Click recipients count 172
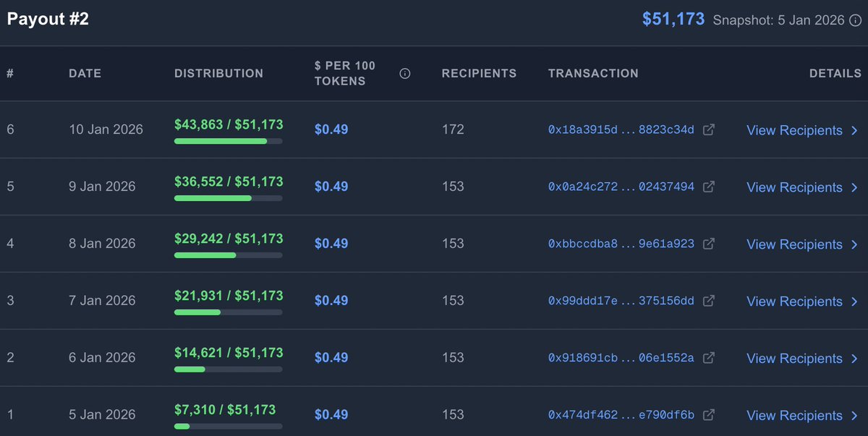This screenshot has height=436, width=868. (x=453, y=129)
